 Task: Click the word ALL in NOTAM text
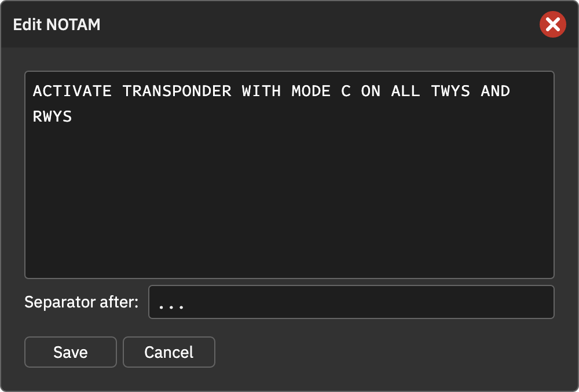click(405, 91)
